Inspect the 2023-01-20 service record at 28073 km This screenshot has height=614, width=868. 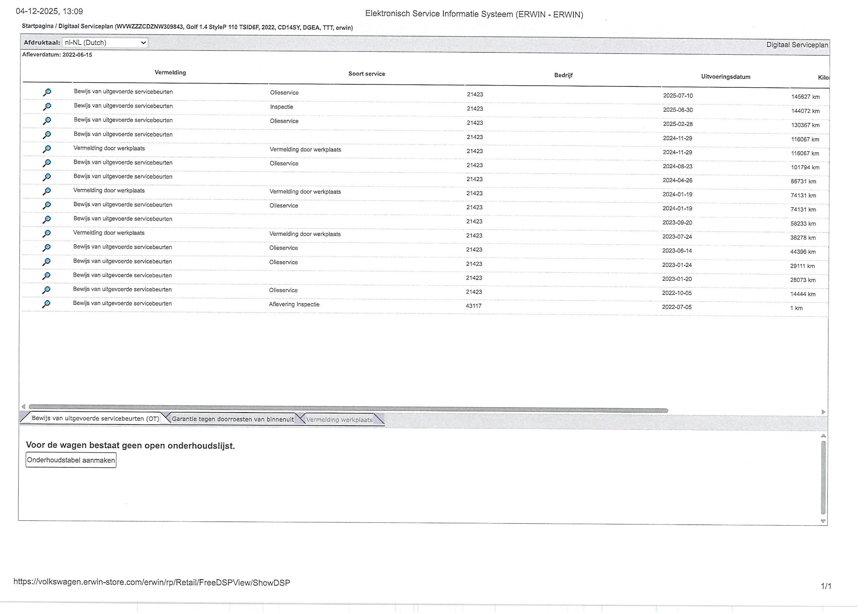46,276
